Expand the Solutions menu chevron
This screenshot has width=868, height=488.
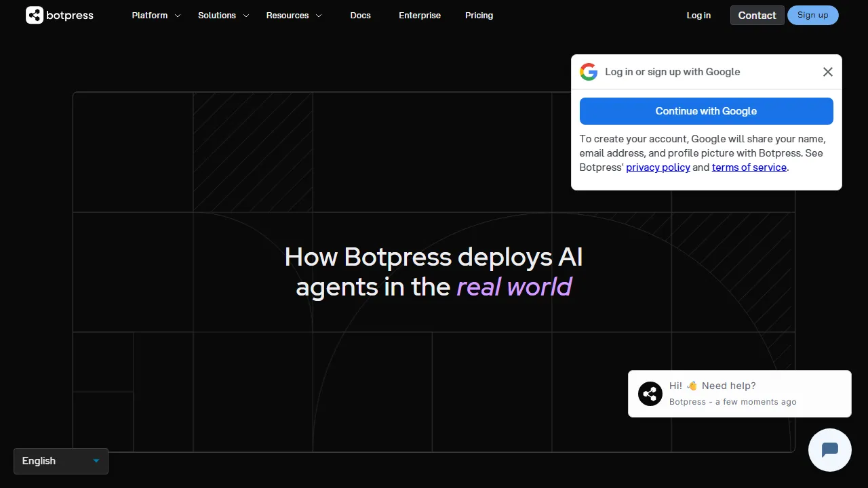point(246,16)
